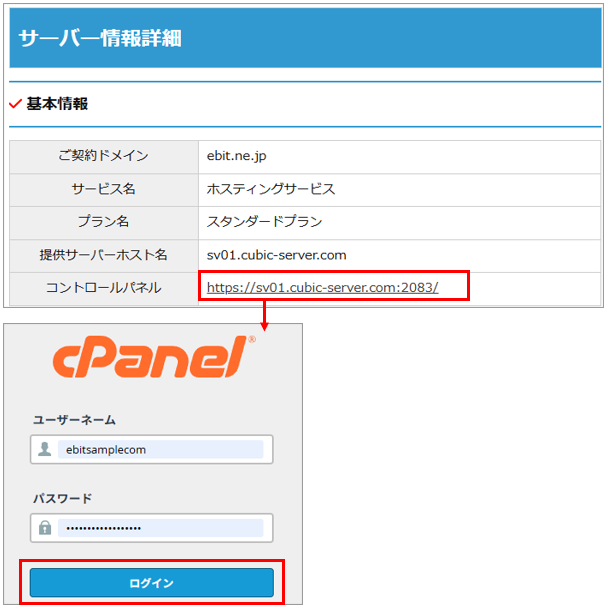Open the sv01.cubic-server.com:2083 control panel link
The height and width of the screenshot is (607, 607).
[x=322, y=288]
